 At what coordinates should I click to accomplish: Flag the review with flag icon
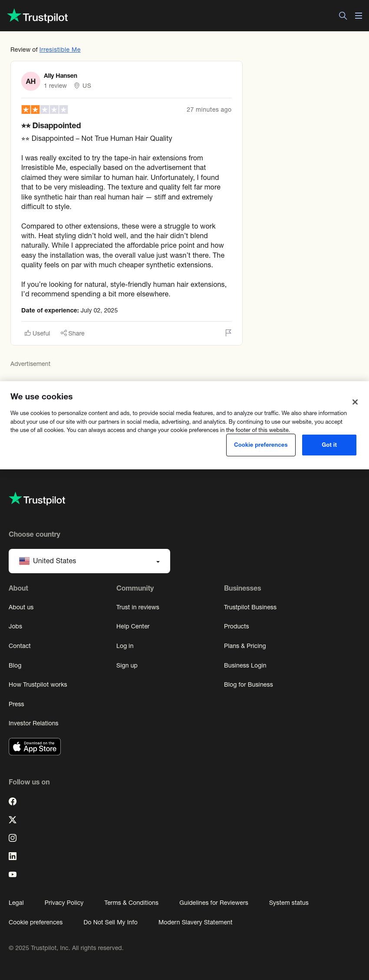point(228,333)
